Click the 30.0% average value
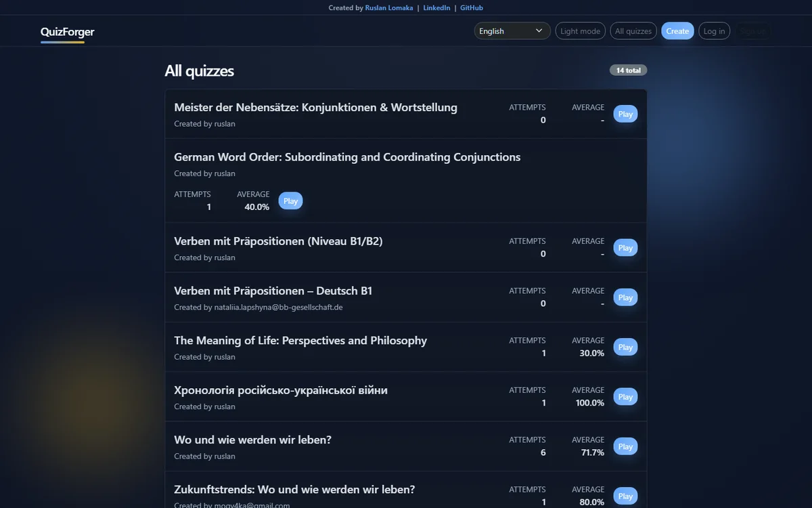 click(592, 354)
